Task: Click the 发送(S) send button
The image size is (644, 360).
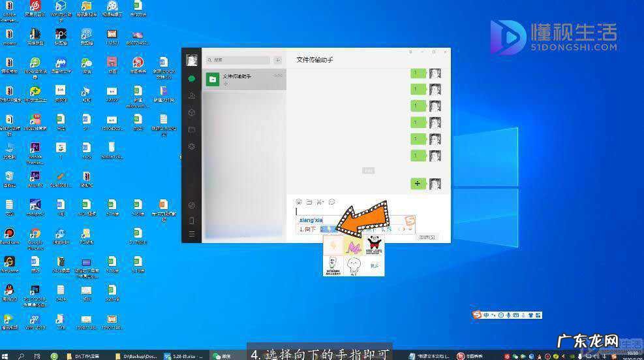Action: [x=427, y=237]
